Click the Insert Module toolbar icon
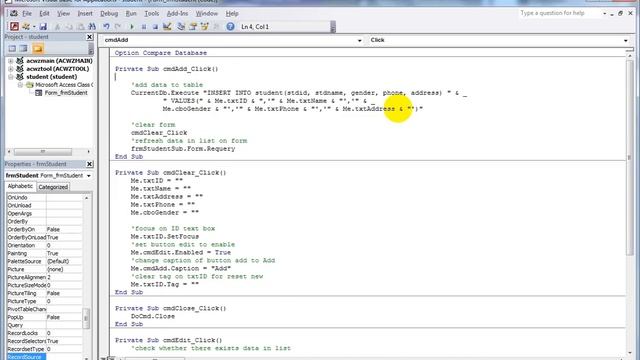This screenshot has width=640, height=360. [x=26, y=27]
